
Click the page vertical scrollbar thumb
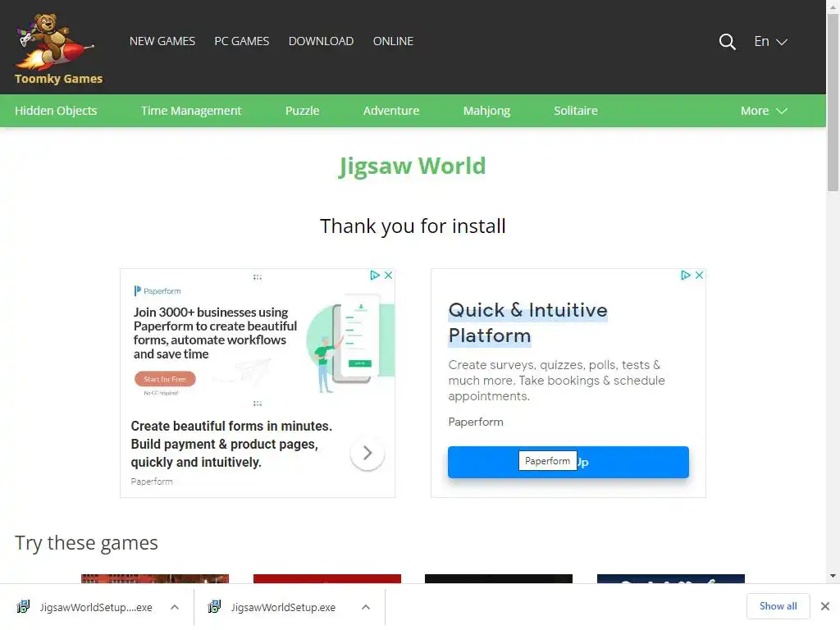(833, 102)
